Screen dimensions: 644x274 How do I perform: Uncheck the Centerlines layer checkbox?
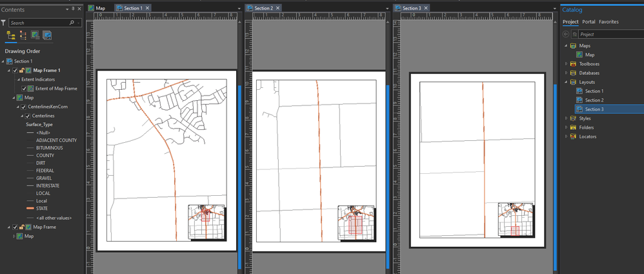28,116
